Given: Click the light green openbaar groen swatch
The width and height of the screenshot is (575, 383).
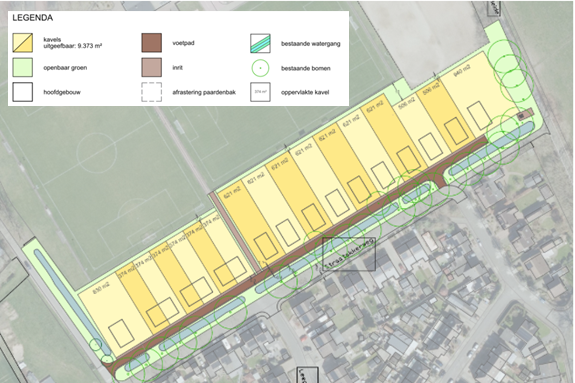Looking at the screenshot, I should tap(22, 67).
